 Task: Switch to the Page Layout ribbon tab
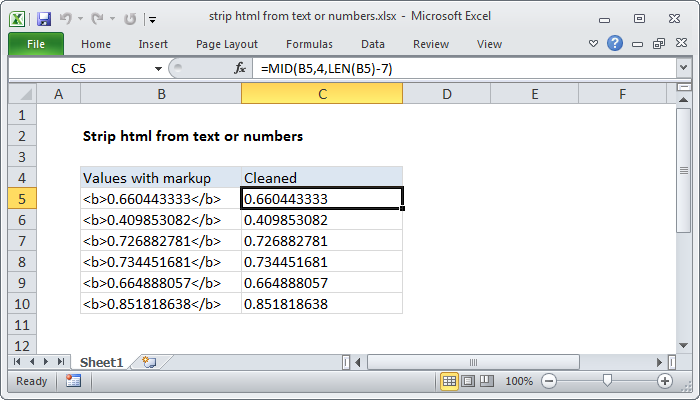227,44
